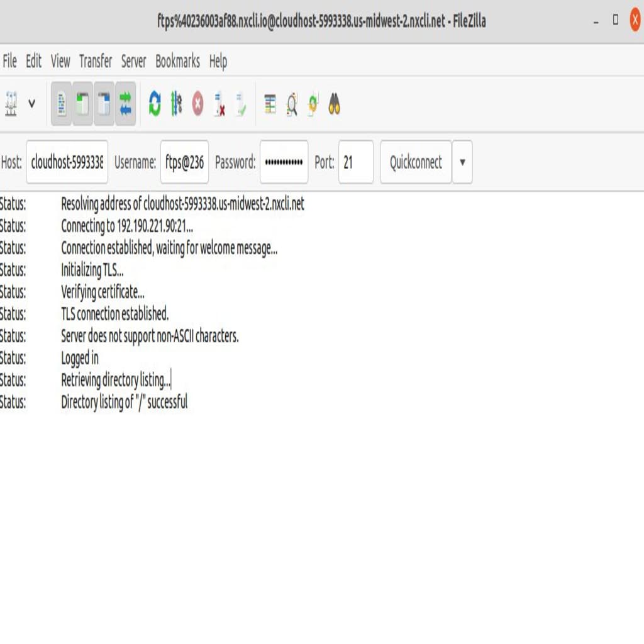Open directory listing filters dialog
644x644 pixels.
tap(270, 104)
